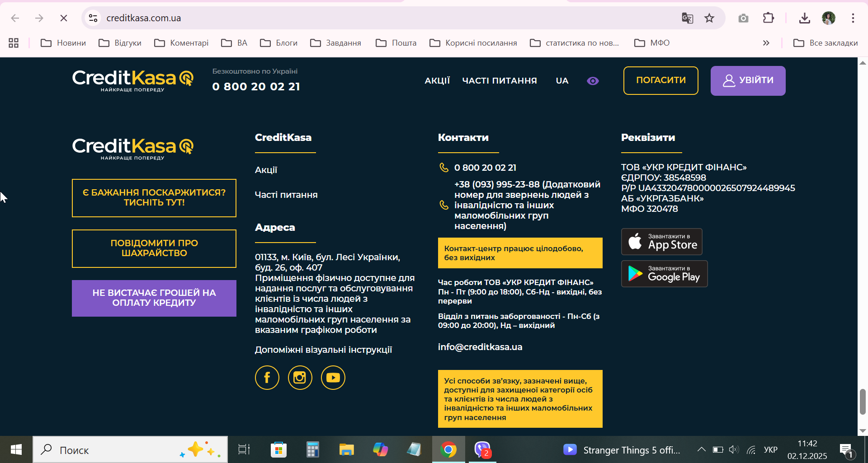Open Новини bookmark folder
Viewport: 868px width, 463px height.
[x=63, y=43]
